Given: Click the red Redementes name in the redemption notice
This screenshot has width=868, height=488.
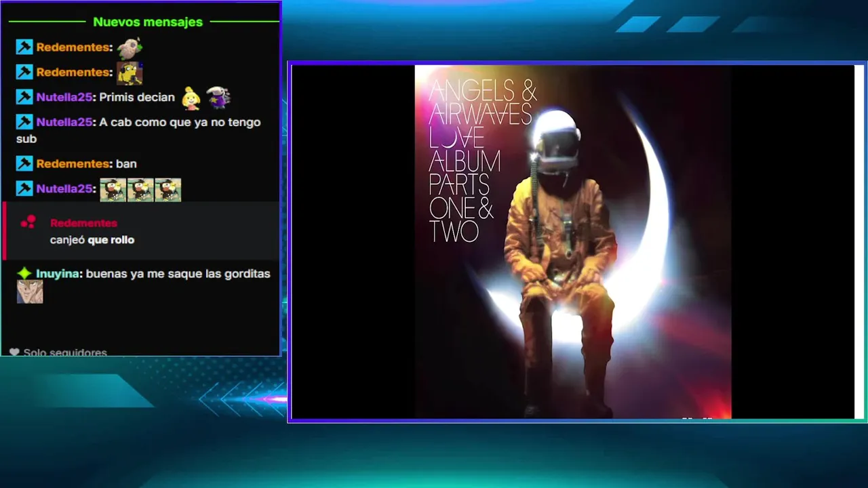Looking at the screenshot, I should (x=83, y=223).
